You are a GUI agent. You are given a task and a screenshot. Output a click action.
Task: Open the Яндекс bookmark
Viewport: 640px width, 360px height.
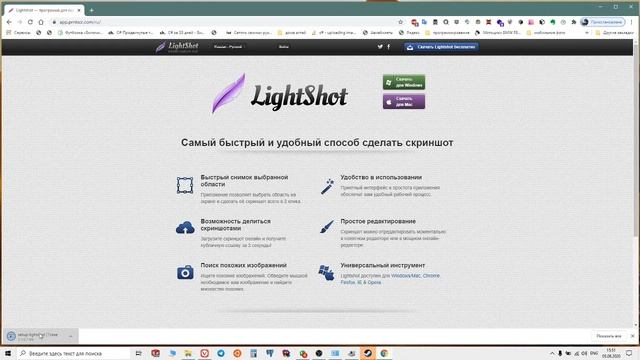409,33
